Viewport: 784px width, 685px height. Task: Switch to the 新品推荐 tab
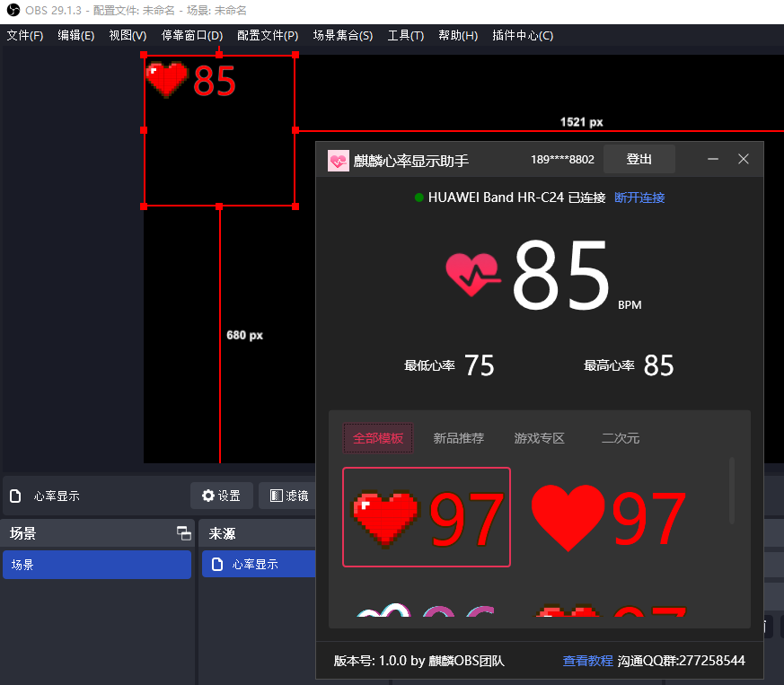point(459,438)
